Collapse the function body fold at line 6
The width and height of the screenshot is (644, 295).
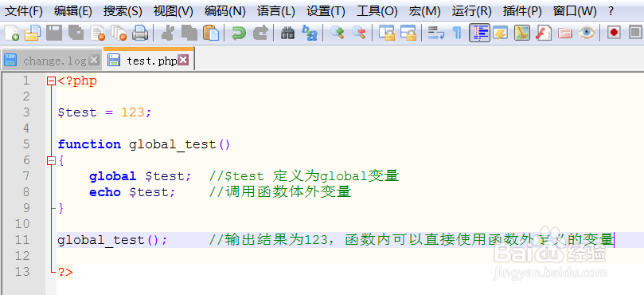pos(51,161)
